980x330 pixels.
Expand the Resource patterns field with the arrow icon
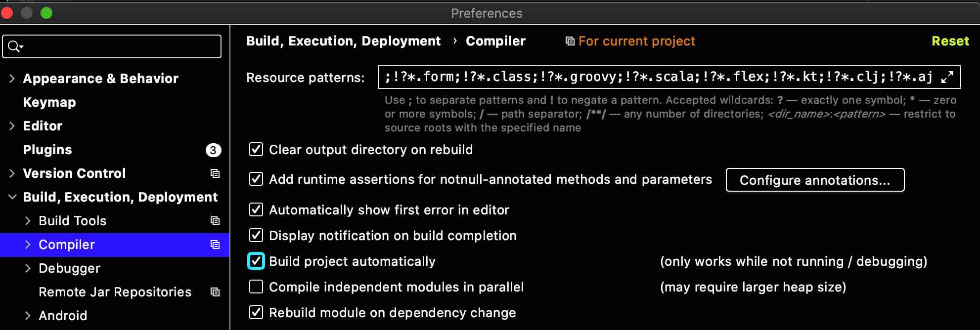click(947, 77)
